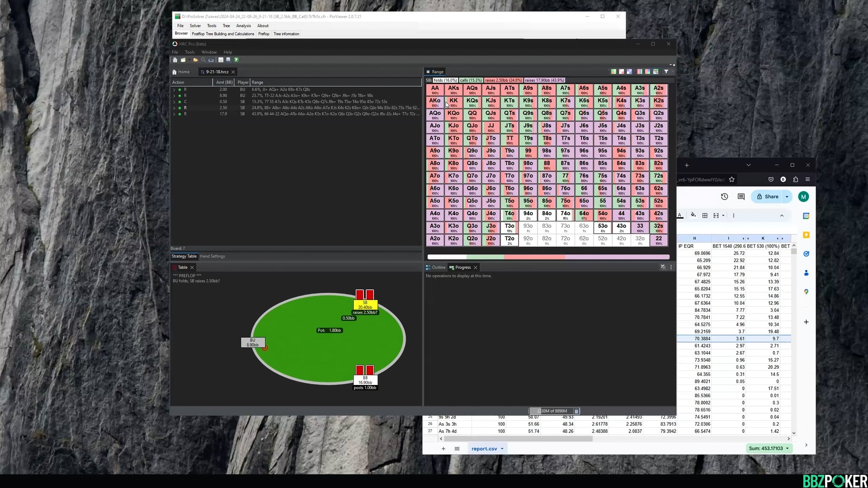868x488 pixels.
Task: Expand the first action row in the tree list
Action: [x=174, y=89]
